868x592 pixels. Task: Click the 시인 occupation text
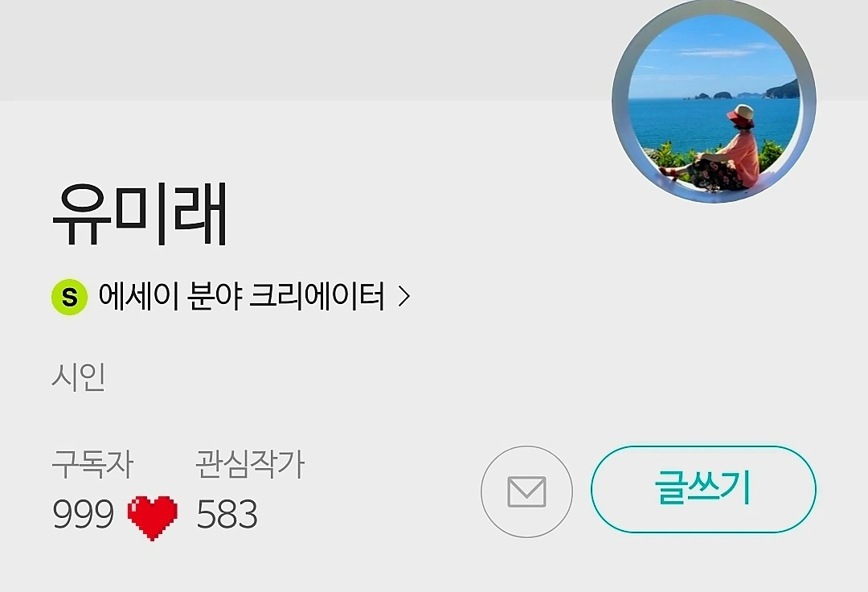(79, 377)
